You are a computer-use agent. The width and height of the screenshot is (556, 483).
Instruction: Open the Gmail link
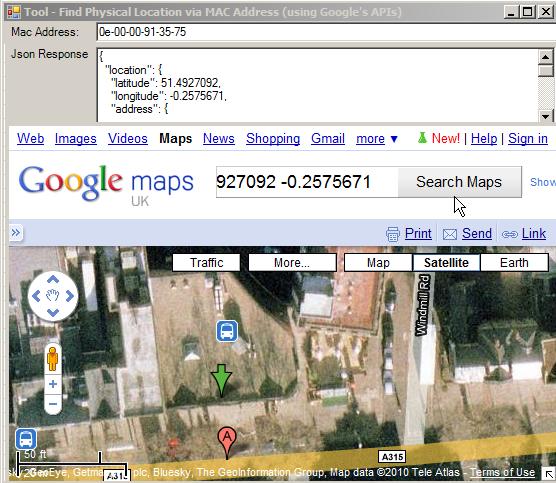pyautogui.click(x=328, y=138)
